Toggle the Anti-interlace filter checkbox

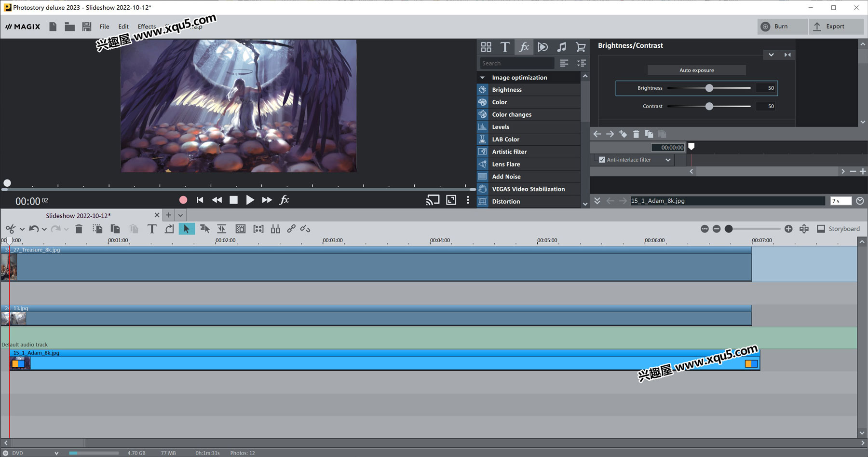pos(602,160)
